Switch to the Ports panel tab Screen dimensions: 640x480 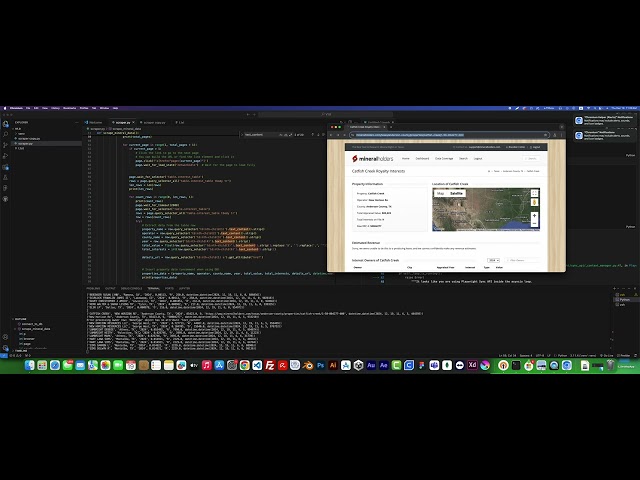(169, 288)
